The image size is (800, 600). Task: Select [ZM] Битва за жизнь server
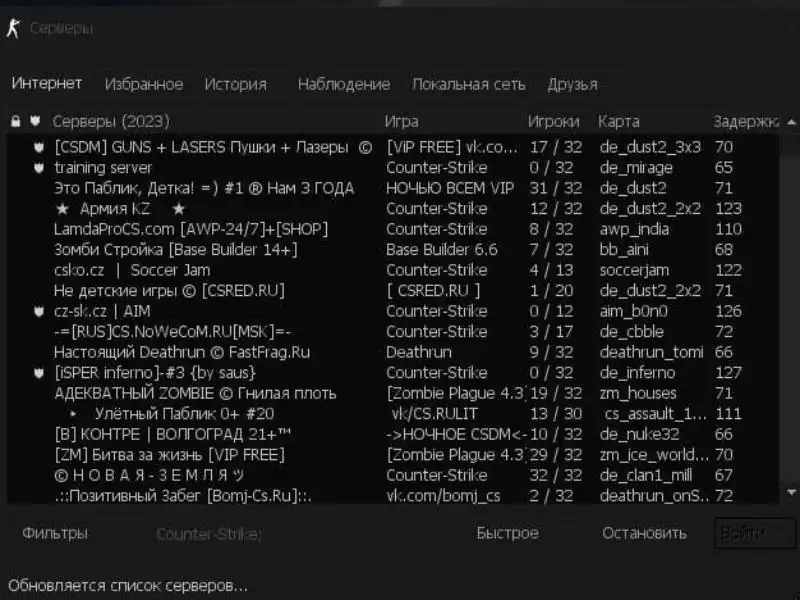(x=393, y=455)
